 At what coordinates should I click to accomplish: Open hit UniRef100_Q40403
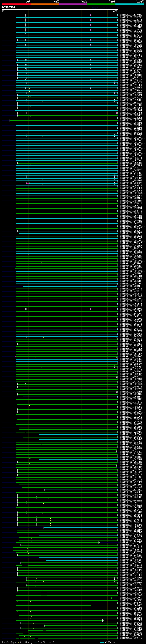tap(131, 70)
